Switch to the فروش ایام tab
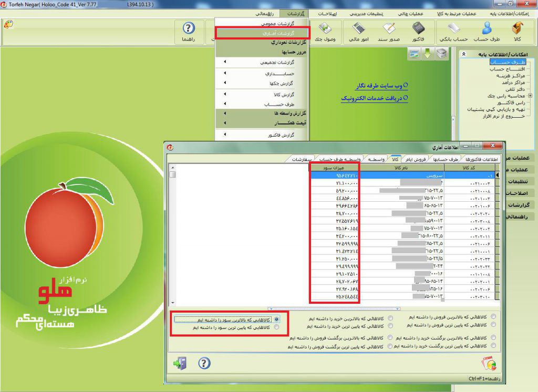Viewport: 538px width, 392px height. (x=415, y=159)
